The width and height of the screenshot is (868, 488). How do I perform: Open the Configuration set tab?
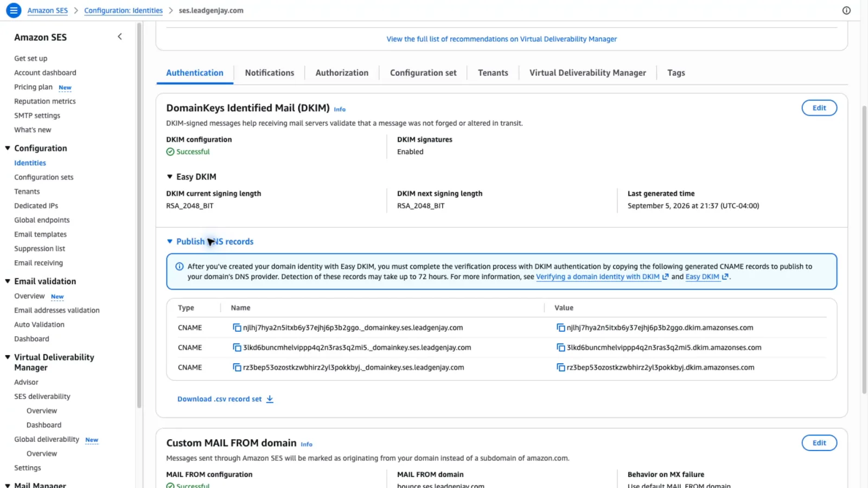click(423, 73)
